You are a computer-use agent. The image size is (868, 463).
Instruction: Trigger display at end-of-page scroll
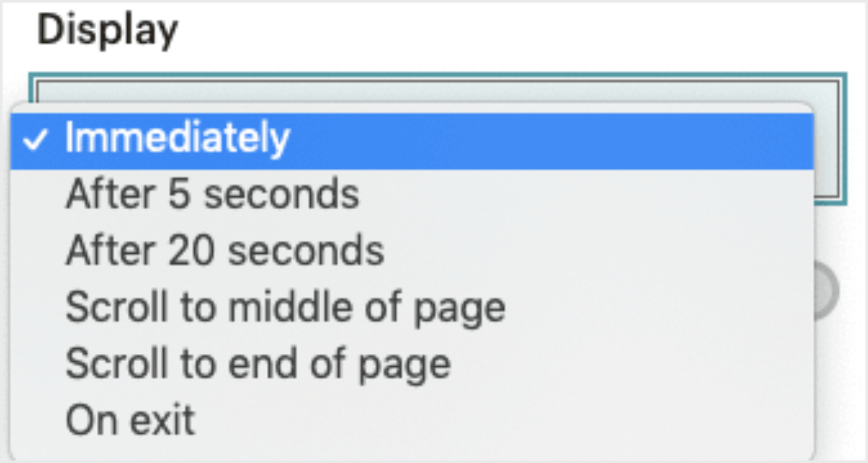point(258,363)
